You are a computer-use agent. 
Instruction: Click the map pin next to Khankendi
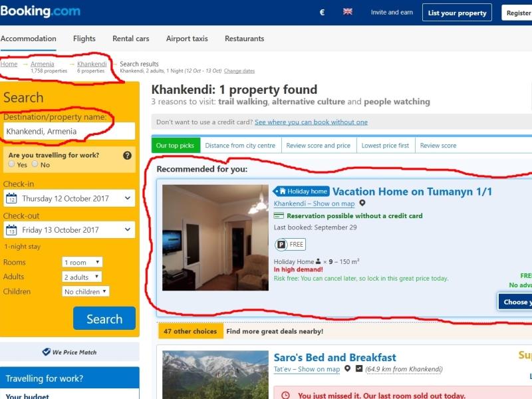coord(362,203)
